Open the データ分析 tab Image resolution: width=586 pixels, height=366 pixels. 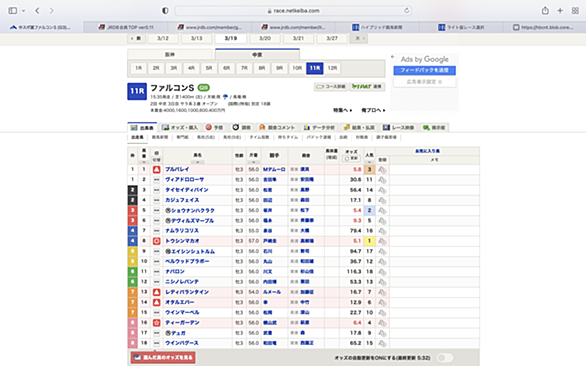click(319, 127)
